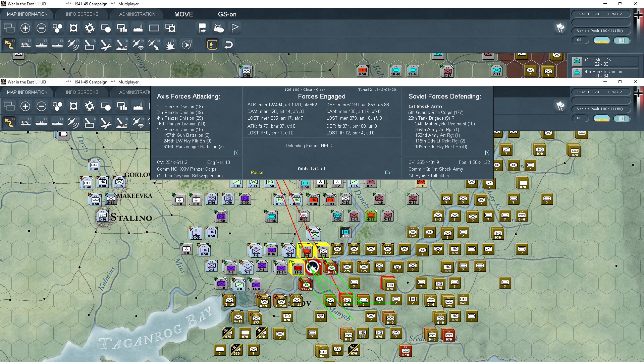Click end-turn twin flags icon, background window
The height and width of the screenshot is (362, 644).
(560, 28)
